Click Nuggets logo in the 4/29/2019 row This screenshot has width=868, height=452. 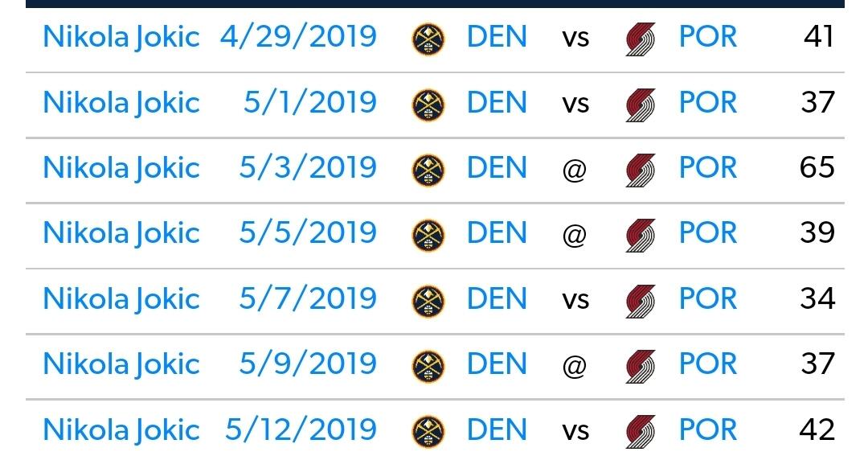(428, 39)
